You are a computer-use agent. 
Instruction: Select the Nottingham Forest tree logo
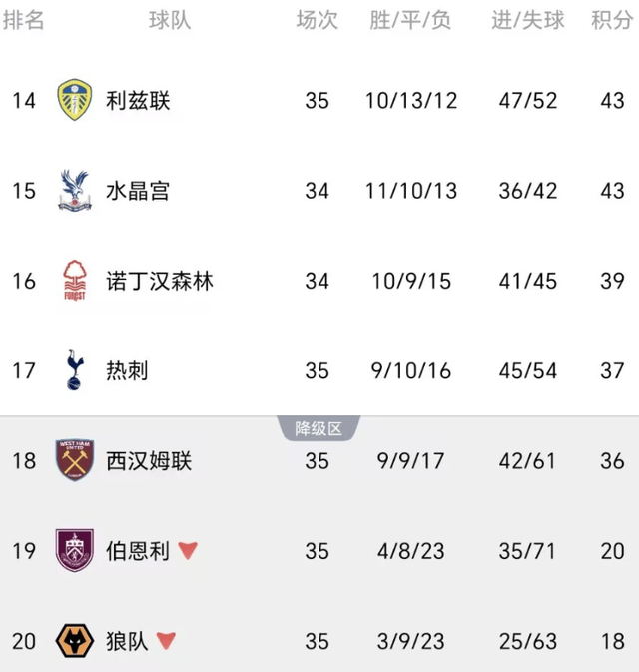(75, 281)
